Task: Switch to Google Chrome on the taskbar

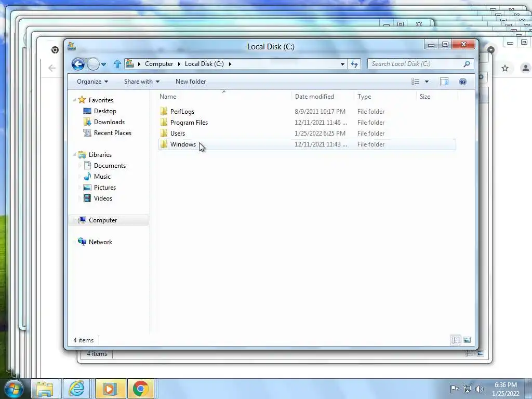Action: pyautogui.click(x=141, y=389)
